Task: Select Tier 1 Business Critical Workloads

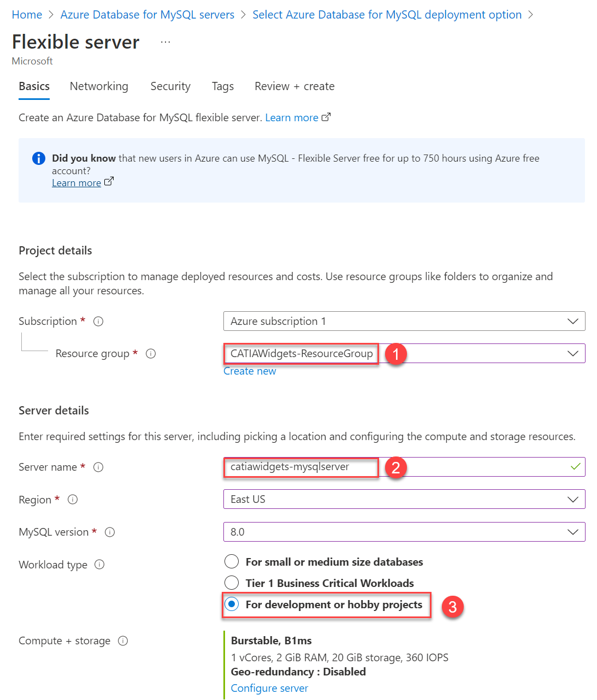Action: coord(232,583)
